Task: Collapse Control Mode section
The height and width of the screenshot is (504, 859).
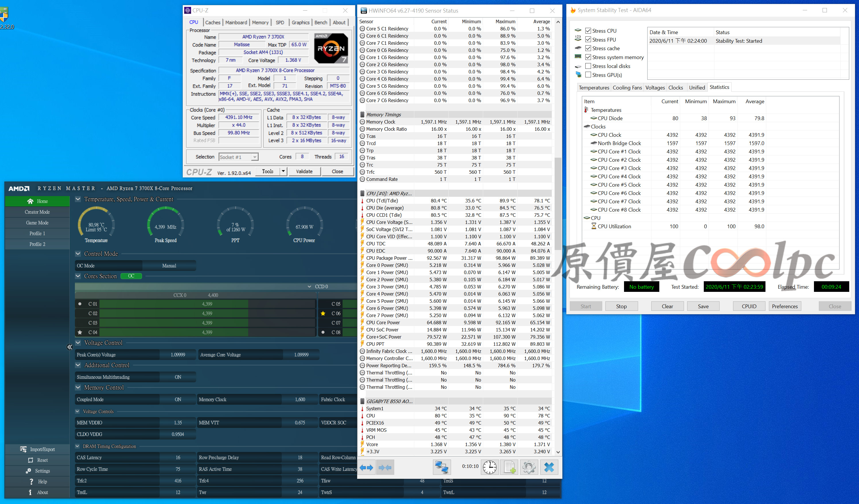Action: [78, 254]
